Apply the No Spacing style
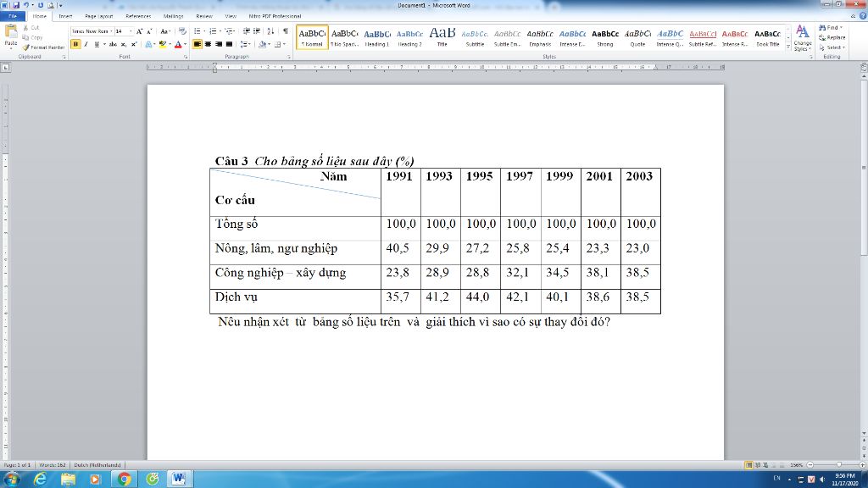 pos(345,37)
